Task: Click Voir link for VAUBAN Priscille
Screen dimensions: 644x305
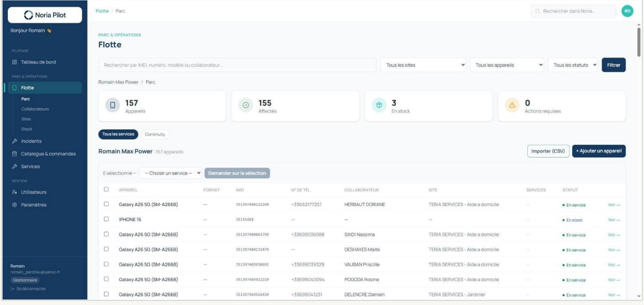Action: 614,265
